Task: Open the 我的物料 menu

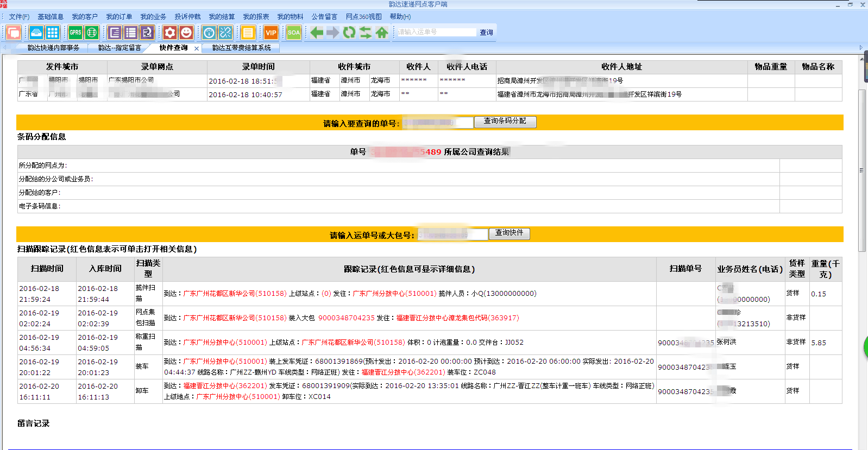Action: point(290,17)
